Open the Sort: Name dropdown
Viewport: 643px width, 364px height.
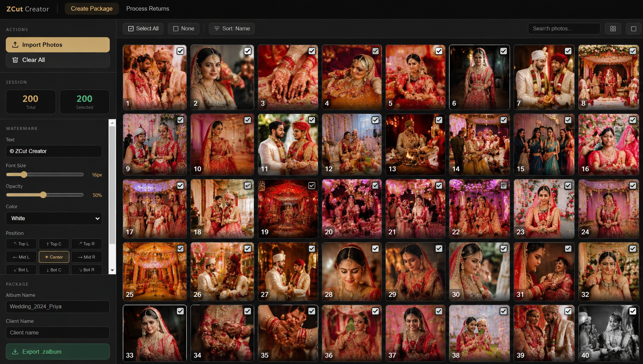point(232,29)
